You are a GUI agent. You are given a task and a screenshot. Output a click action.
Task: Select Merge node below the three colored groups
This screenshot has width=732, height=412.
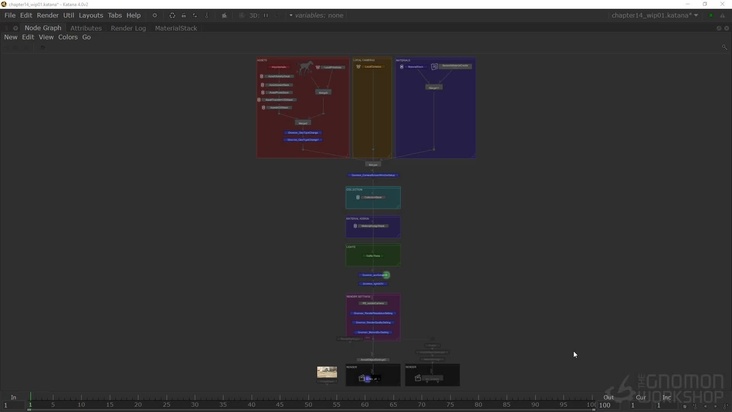[373, 164]
